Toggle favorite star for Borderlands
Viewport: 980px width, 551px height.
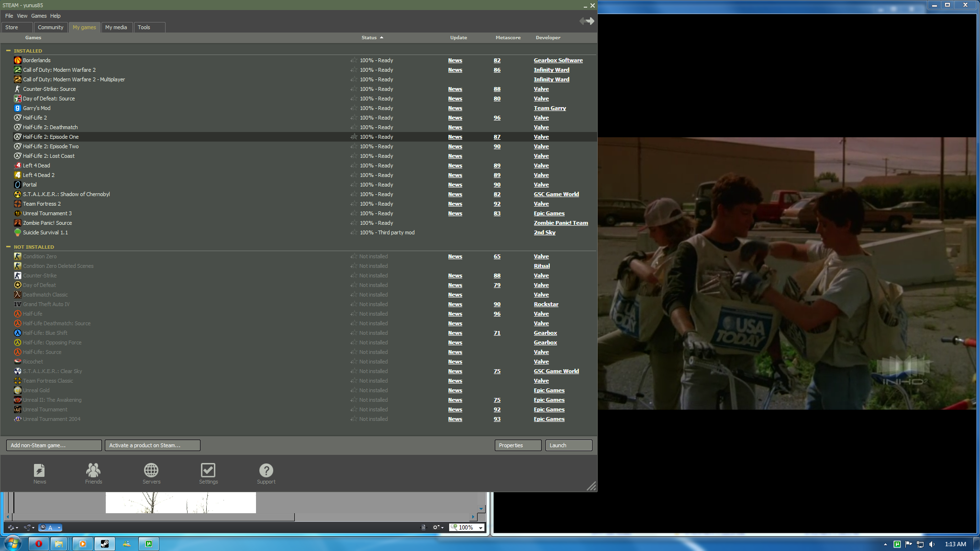354,60
